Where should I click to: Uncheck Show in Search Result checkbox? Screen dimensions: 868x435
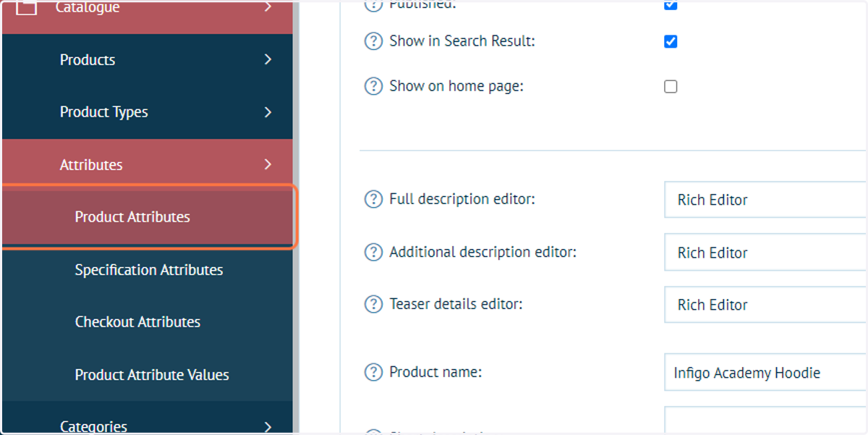671,41
